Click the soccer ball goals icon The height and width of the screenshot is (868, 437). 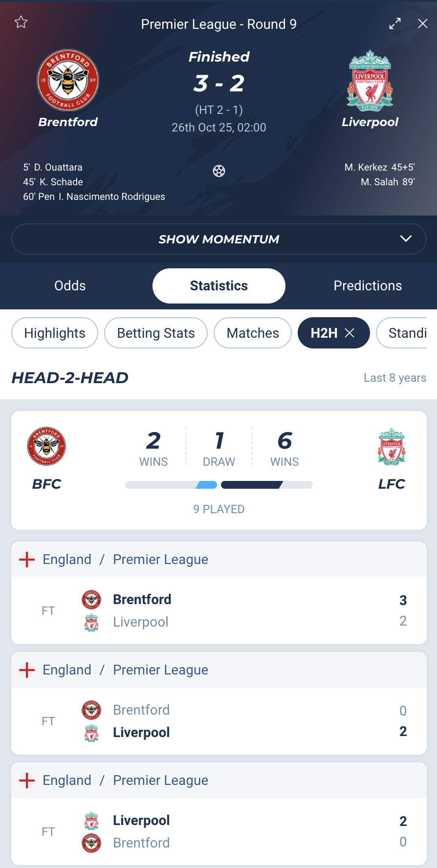click(x=219, y=171)
